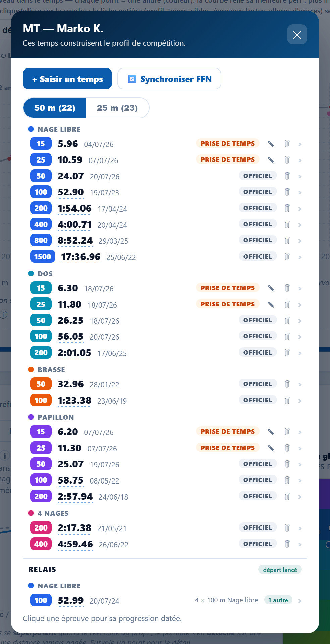
Task: Delete the 400 m 4 nages time
Action: [x=287, y=544]
